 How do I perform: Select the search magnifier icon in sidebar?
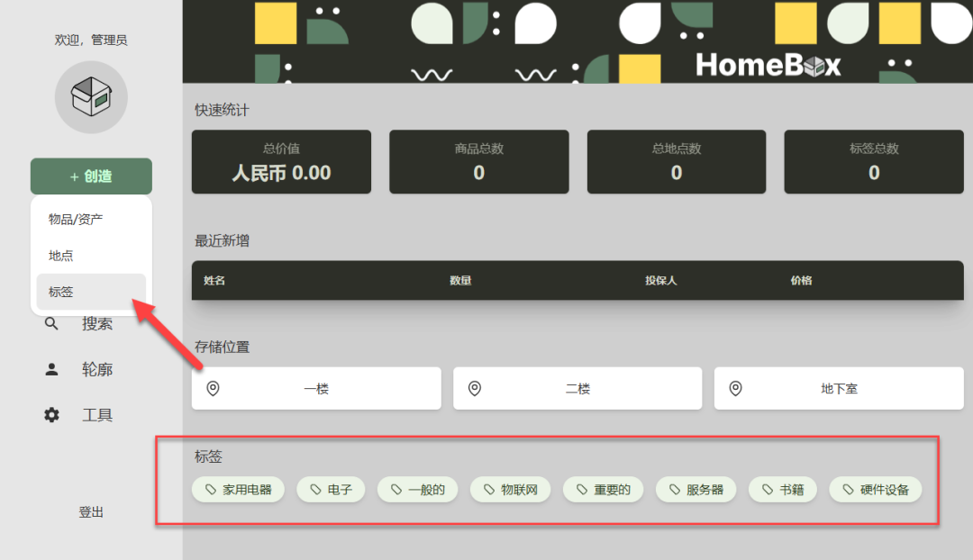51,323
